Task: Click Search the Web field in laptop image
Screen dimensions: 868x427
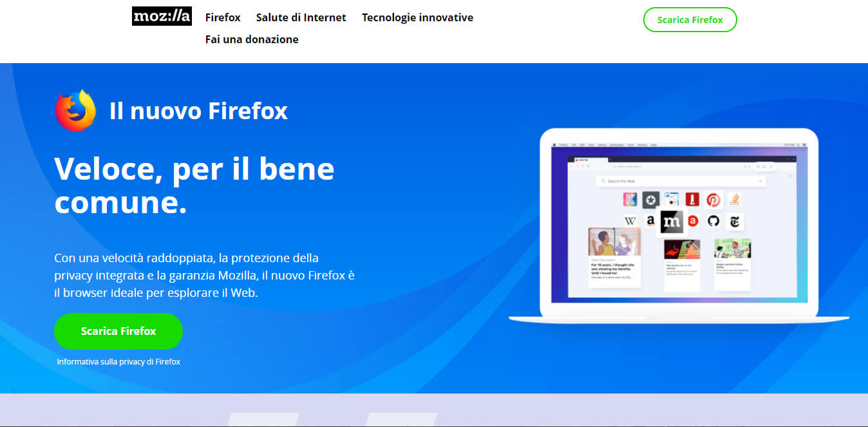Action: click(x=681, y=181)
